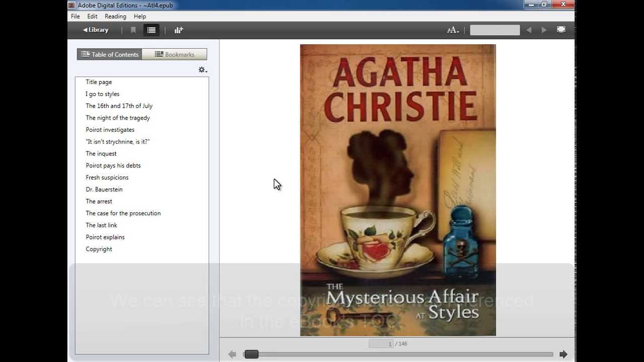Open the text size AA dropdown
This screenshot has height=362, width=644.
click(453, 30)
